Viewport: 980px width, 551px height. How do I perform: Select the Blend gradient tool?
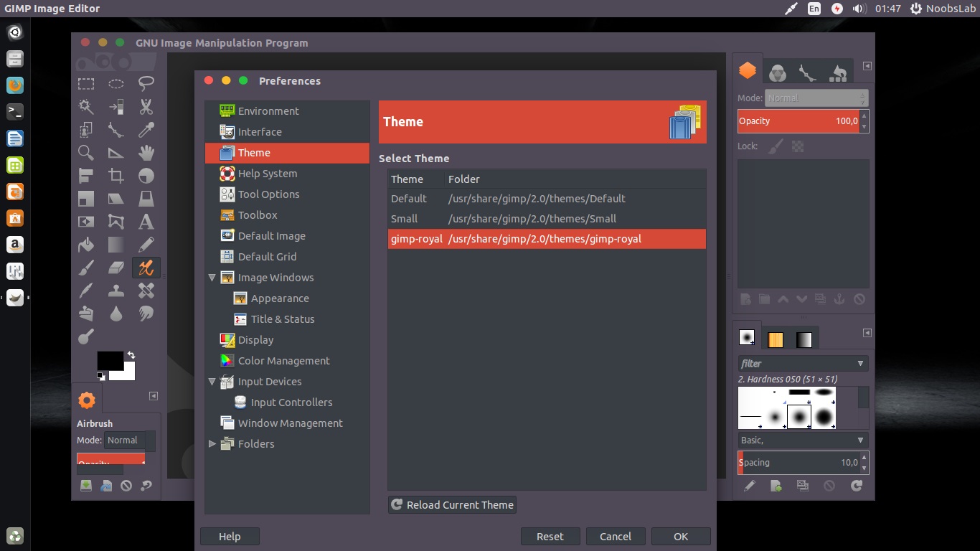116,245
